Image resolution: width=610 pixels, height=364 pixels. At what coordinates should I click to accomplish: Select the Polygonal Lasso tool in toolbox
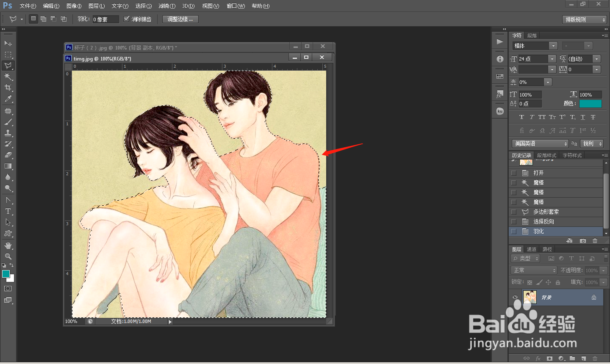coord(8,66)
